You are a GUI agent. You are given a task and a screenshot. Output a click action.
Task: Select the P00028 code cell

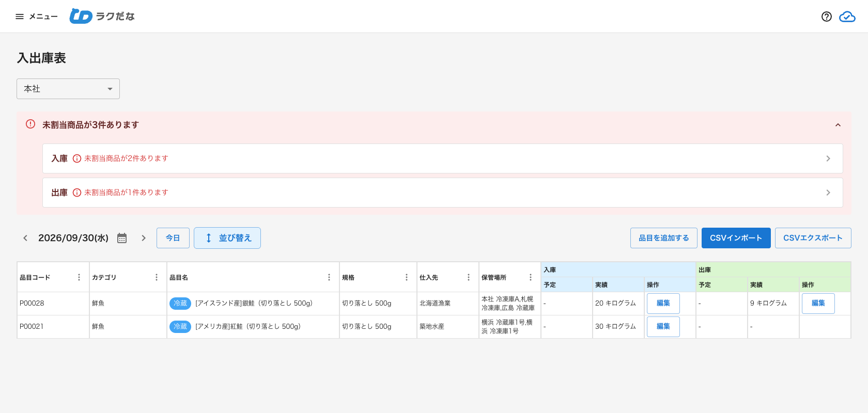click(x=53, y=304)
